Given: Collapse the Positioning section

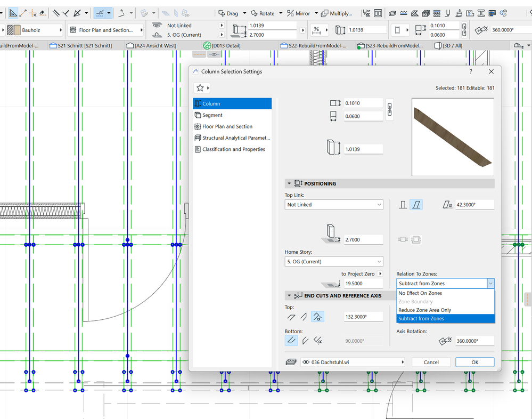Looking at the screenshot, I should click(289, 183).
